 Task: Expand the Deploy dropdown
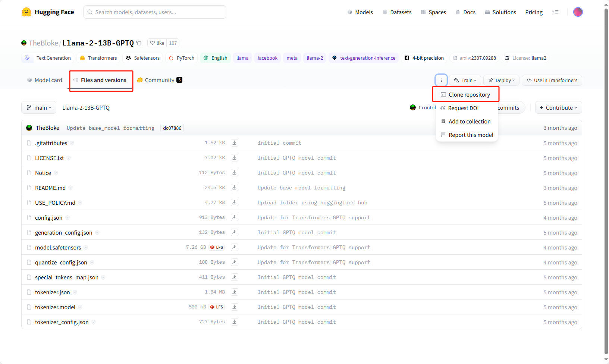[501, 80]
